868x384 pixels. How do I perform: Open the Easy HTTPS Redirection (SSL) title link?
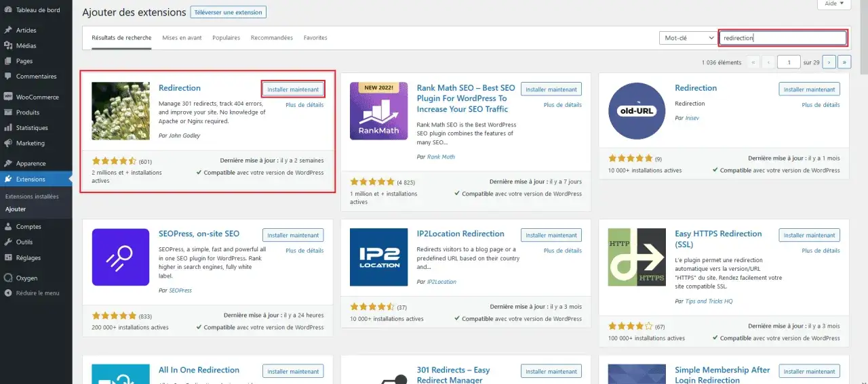point(719,239)
